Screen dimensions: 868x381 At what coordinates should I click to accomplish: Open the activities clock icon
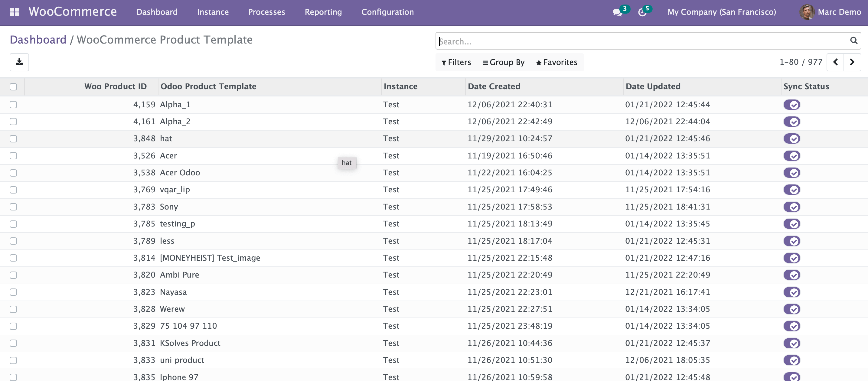pos(642,12)
